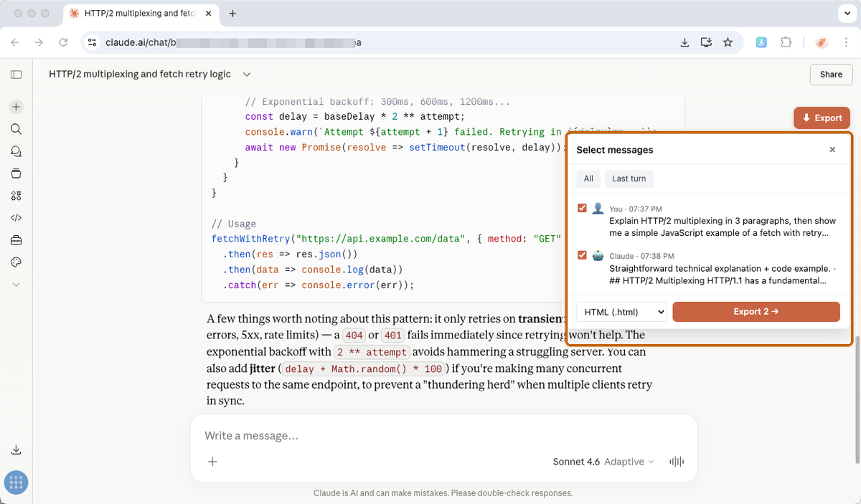
Task: Click the "Select messages" heading
Action: pos(615,150)
